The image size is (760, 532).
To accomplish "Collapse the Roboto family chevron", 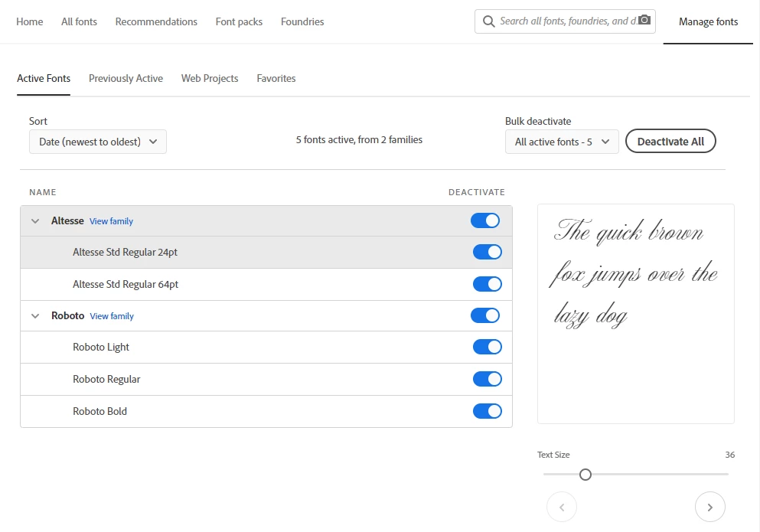I will coord(35,316).
